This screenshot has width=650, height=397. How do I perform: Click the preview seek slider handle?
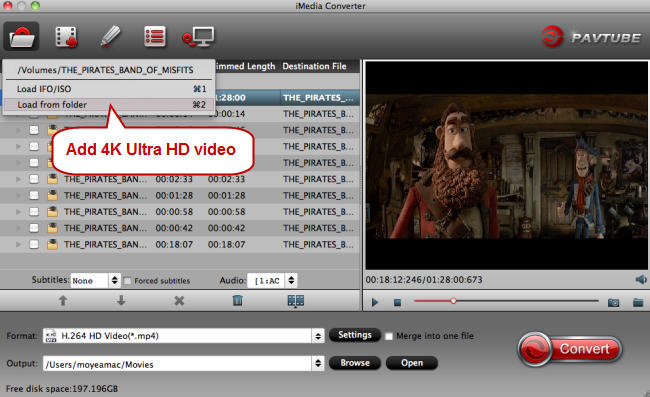(x=453, y=301)
